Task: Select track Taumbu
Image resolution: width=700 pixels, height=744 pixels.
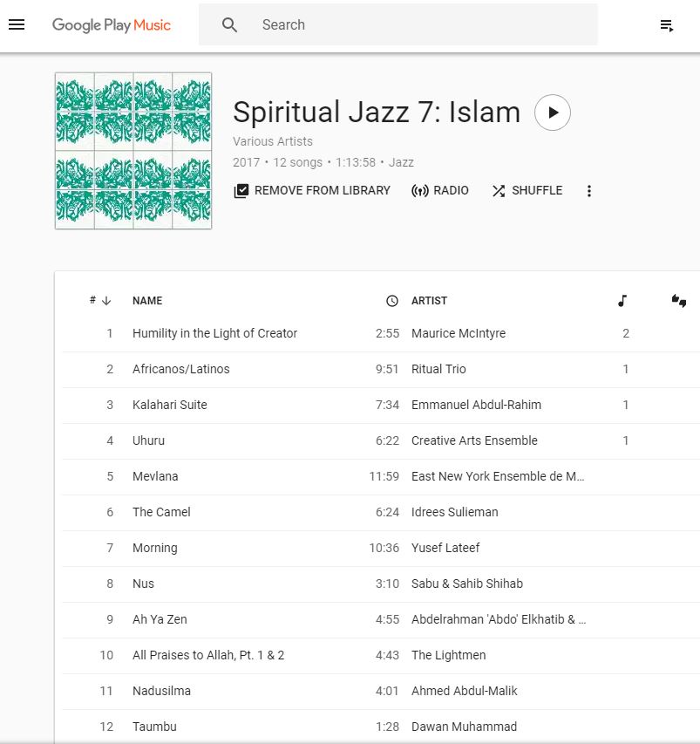Action: tap(154, 727)
